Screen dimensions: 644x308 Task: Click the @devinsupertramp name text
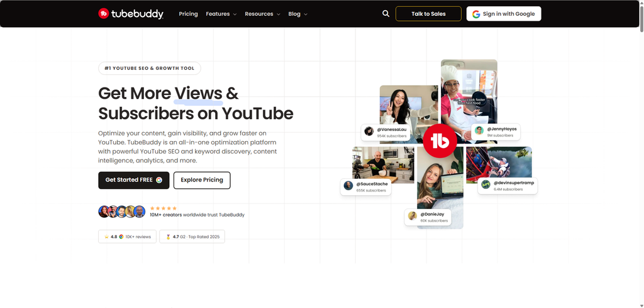(513, 183)
